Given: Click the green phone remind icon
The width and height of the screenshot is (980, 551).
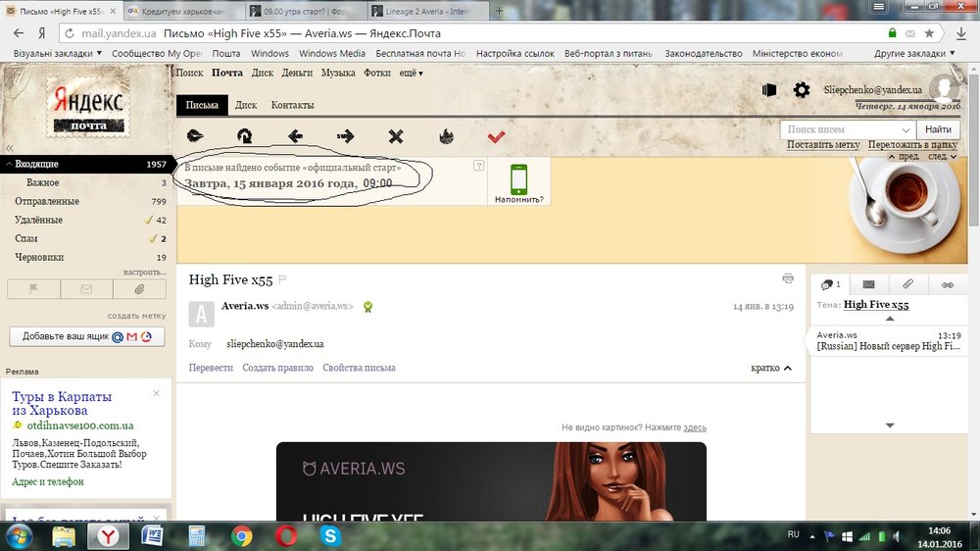Looking at the screenshot, I should (518, 178).
